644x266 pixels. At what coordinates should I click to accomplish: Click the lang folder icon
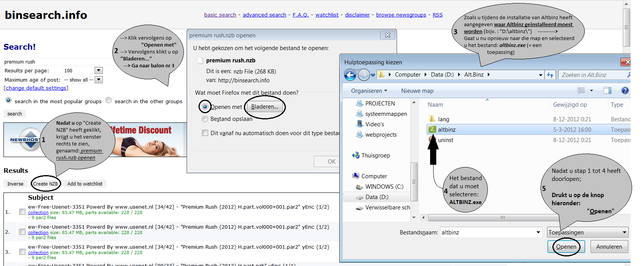pos(432,119)
